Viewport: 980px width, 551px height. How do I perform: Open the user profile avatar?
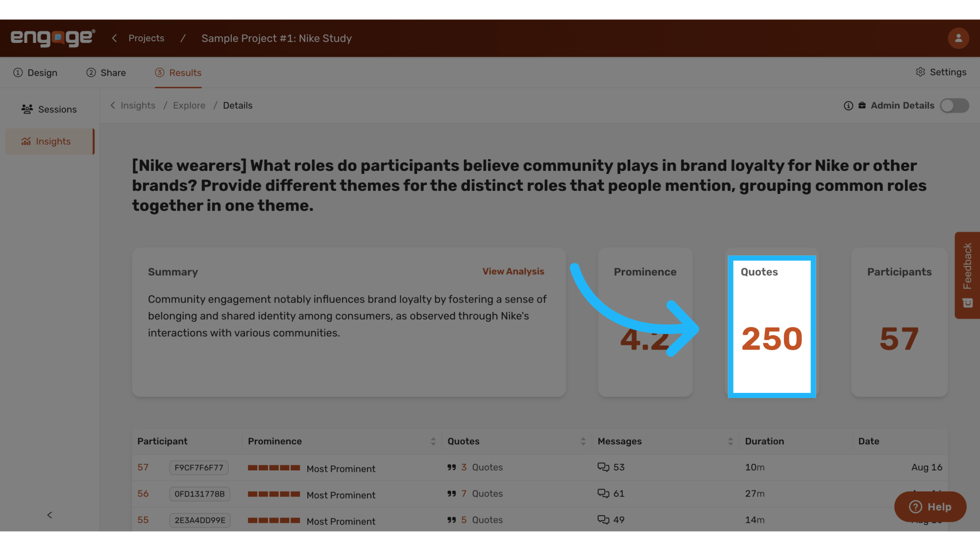pos(958,38)
